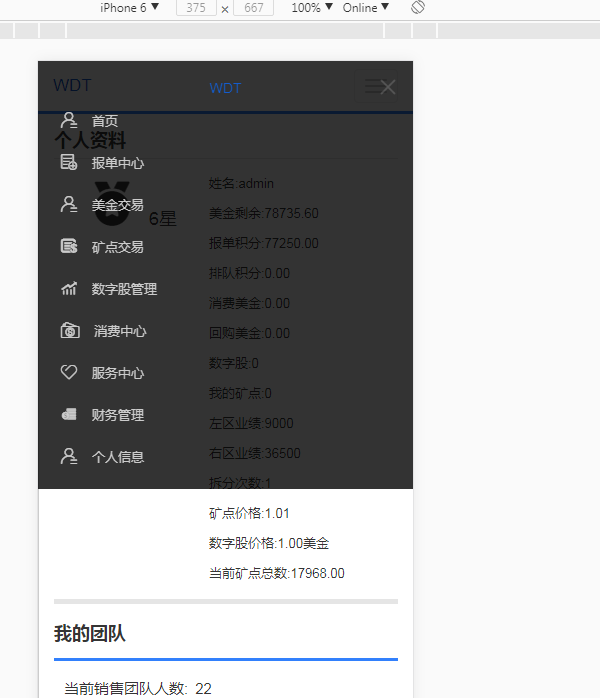Click the 当前矿点总数:17968.00 text
This screenshot has height=698, width=600.
277,573
